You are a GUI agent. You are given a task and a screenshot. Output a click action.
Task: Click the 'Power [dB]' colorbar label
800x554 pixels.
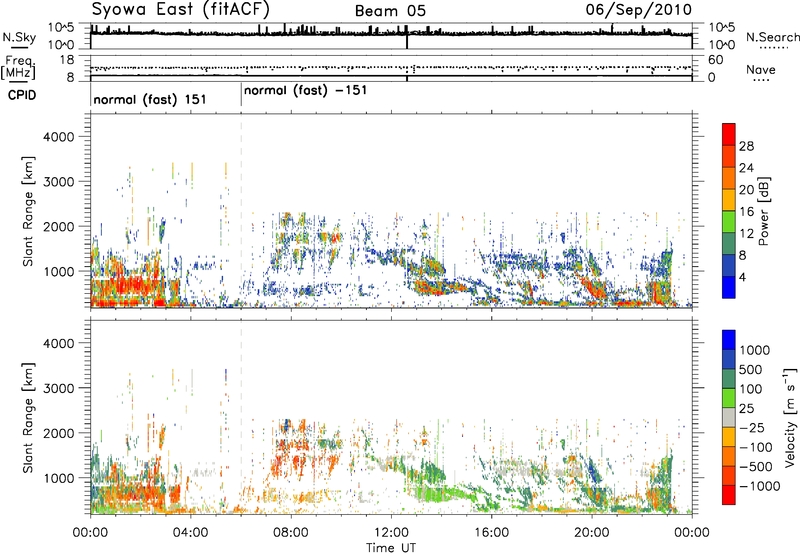763,211
